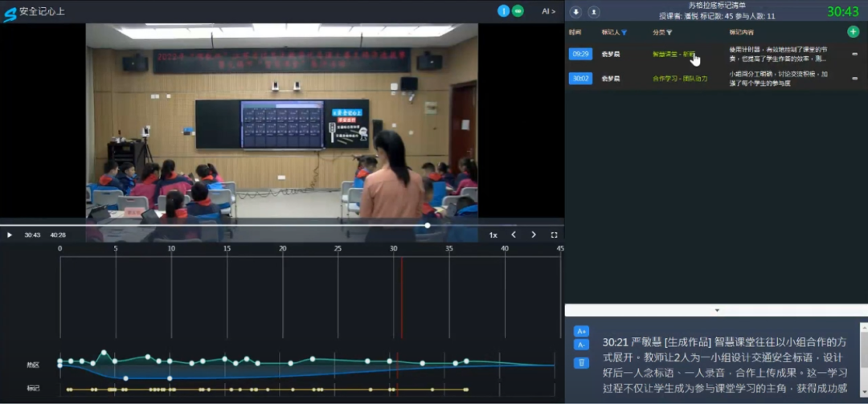Play the classroom video
The height and width of the screenshot is (404, 868).
point(10,235)
